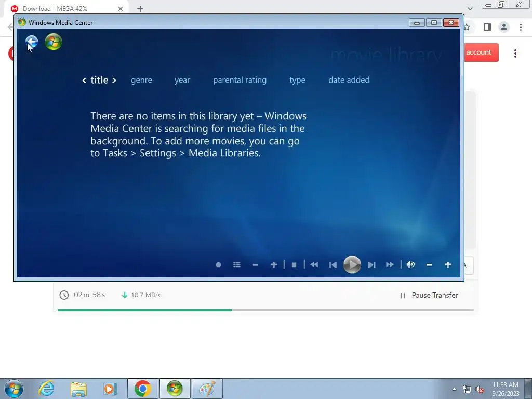Open Chrome profile avatar icon

click(x=504, y=27)
